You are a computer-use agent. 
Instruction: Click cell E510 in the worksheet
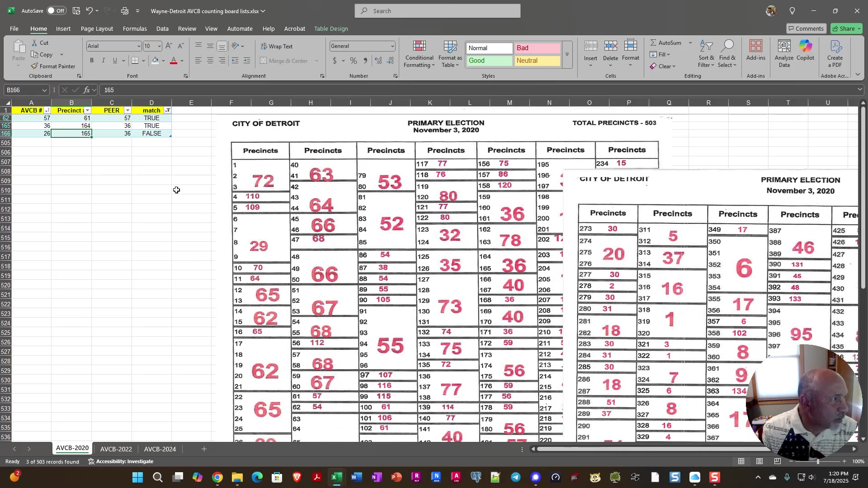point(191,190)
